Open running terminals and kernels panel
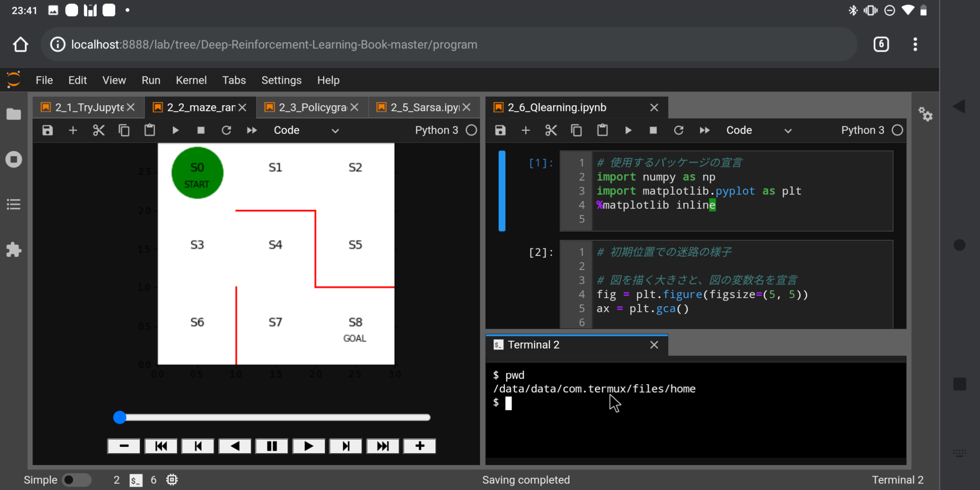Viewport: 980px width, 490px height. coord(14,159)
